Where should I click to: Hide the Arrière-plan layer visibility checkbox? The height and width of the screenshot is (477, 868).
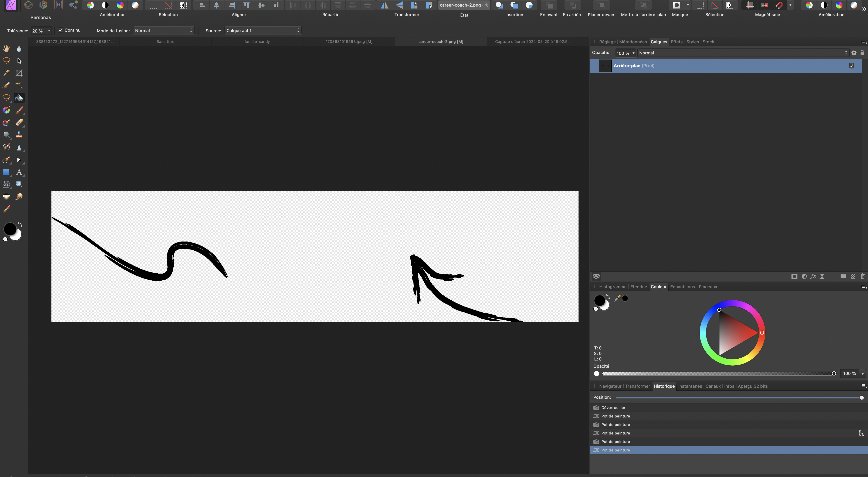(x=851, y=66)
